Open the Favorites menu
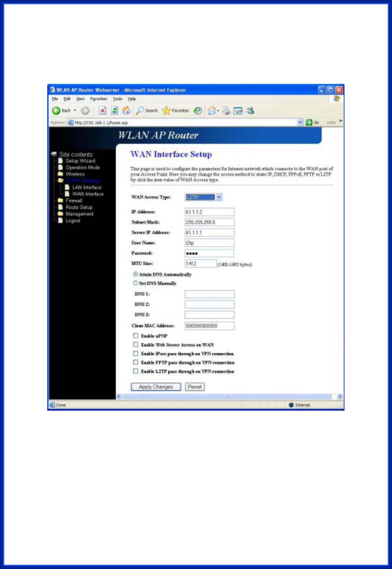 [x=98, y=99]
